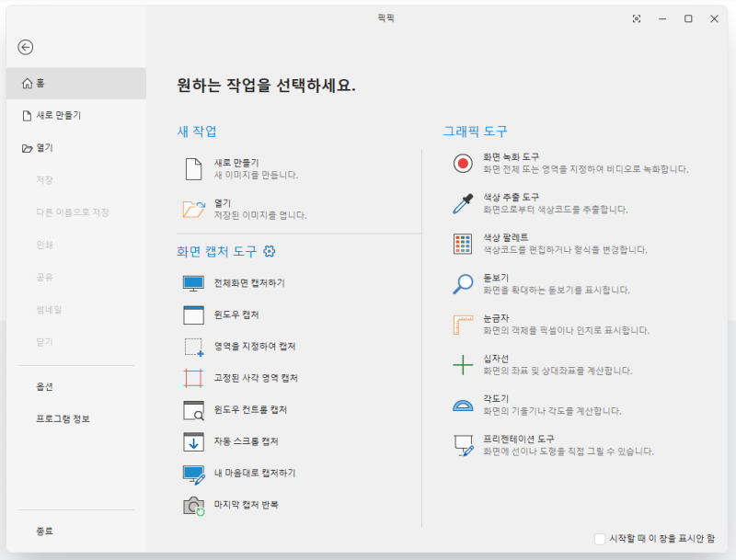This screenshot has width=736, height=560.
Task: Click the window control capture icon
Action: click(x=193, y=410)
